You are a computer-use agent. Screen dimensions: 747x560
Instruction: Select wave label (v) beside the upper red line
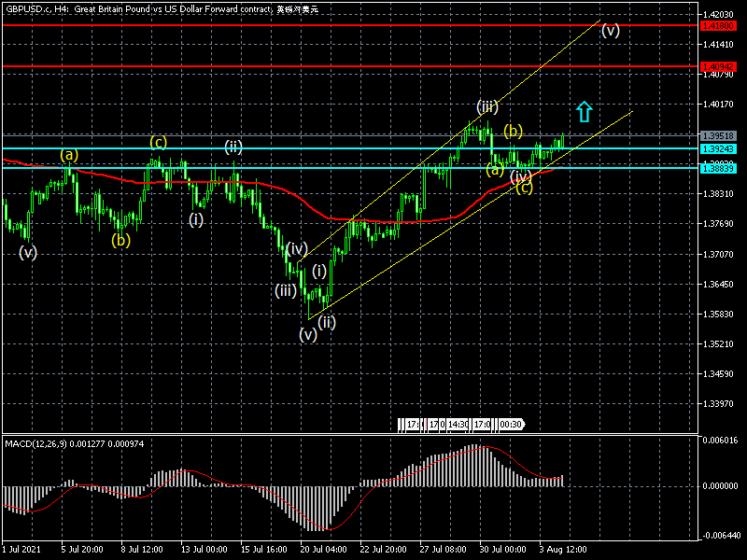point(610,30)
